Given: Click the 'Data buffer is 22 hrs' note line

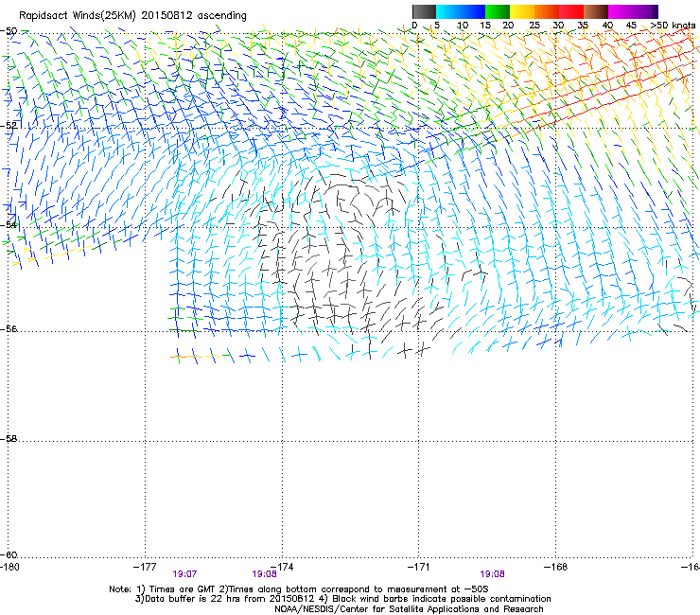Looking at the screenshot, I should pyautogui.click(x=342, y=599).
